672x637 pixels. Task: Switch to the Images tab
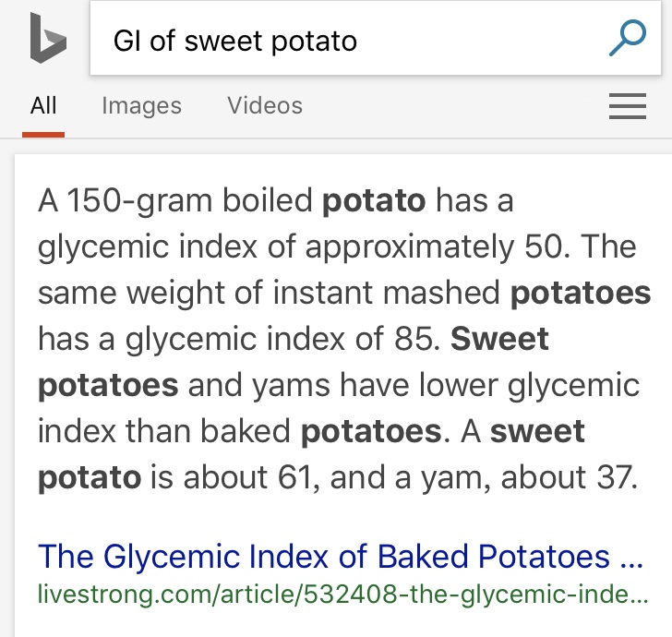pos(141,106)
